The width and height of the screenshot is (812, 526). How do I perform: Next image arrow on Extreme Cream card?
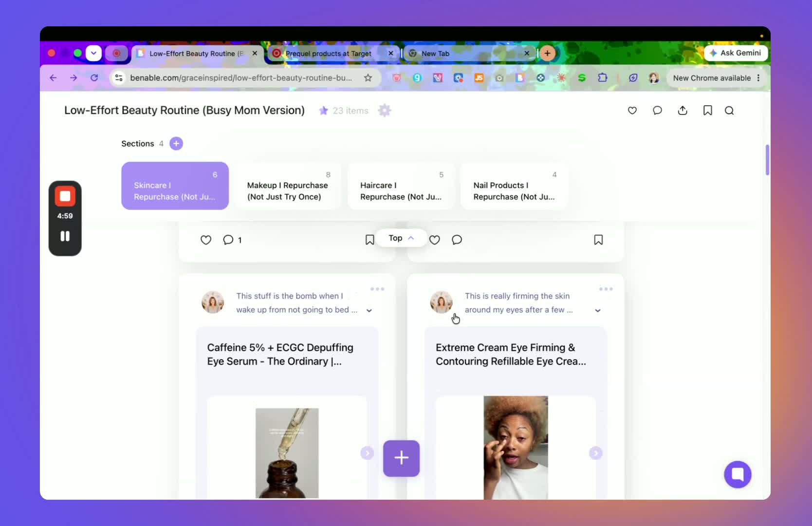(595, 453)
